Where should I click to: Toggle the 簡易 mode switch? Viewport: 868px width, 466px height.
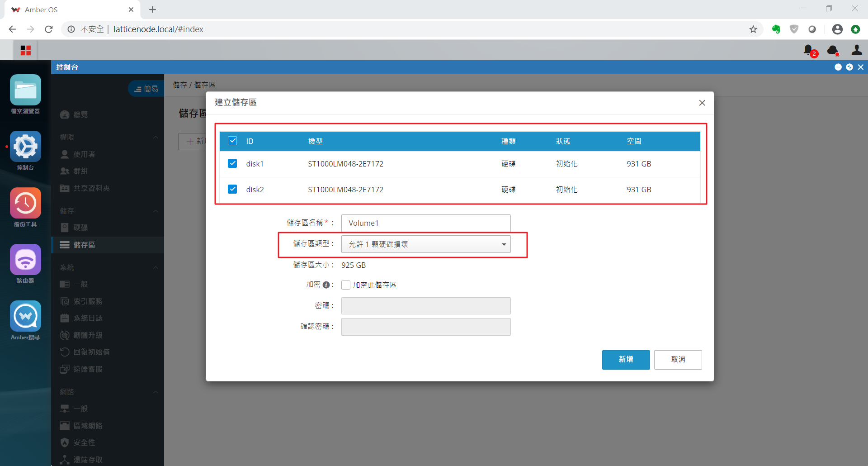tap(146, 89)
